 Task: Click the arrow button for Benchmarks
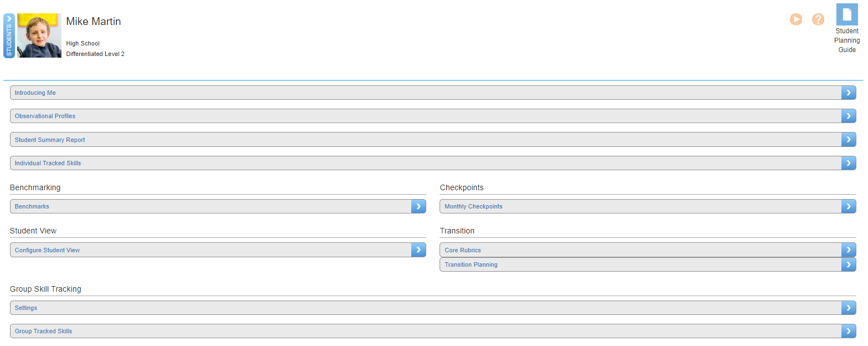(x=418, y=206)
